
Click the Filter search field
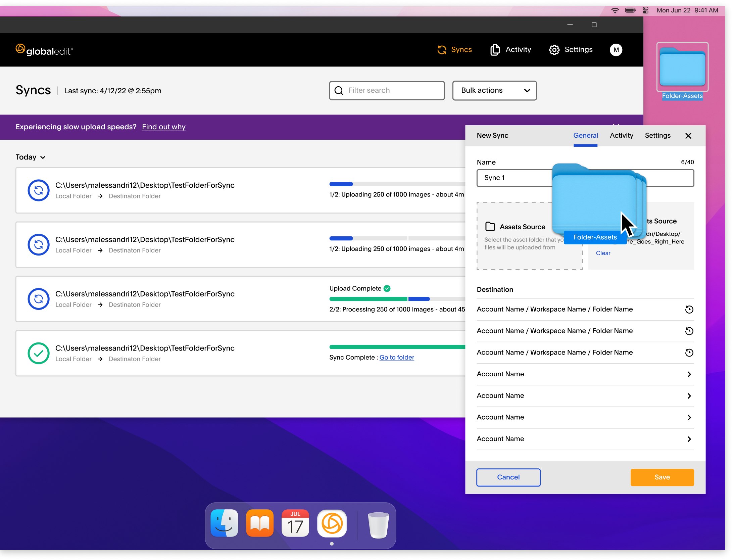[x=387, y=90]
